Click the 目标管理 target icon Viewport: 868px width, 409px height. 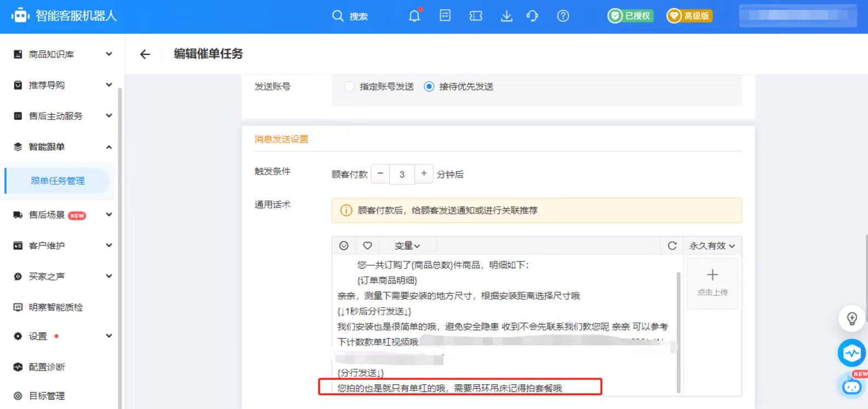(x=18, y=396)
